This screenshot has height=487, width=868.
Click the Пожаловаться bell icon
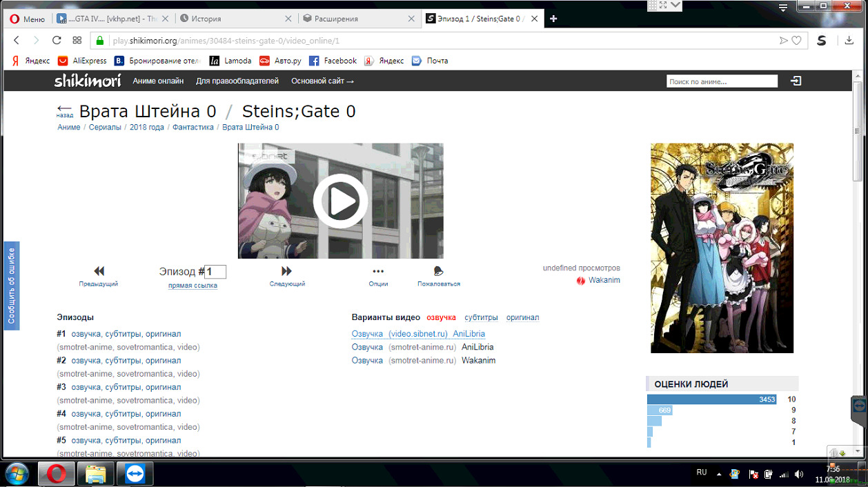click(438, 271)
